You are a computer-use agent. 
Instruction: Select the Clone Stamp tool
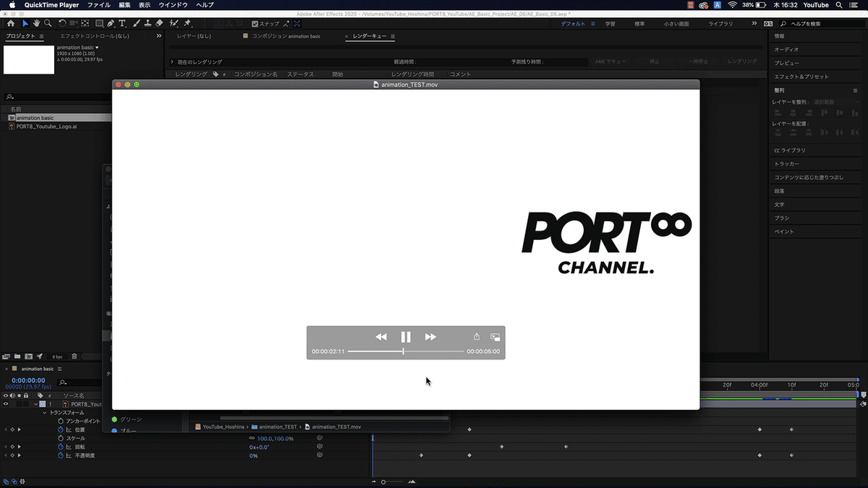coord(148,23)
